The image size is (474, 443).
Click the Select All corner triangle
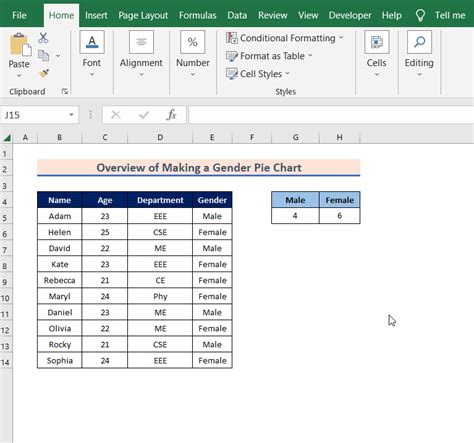click(7, 137)
